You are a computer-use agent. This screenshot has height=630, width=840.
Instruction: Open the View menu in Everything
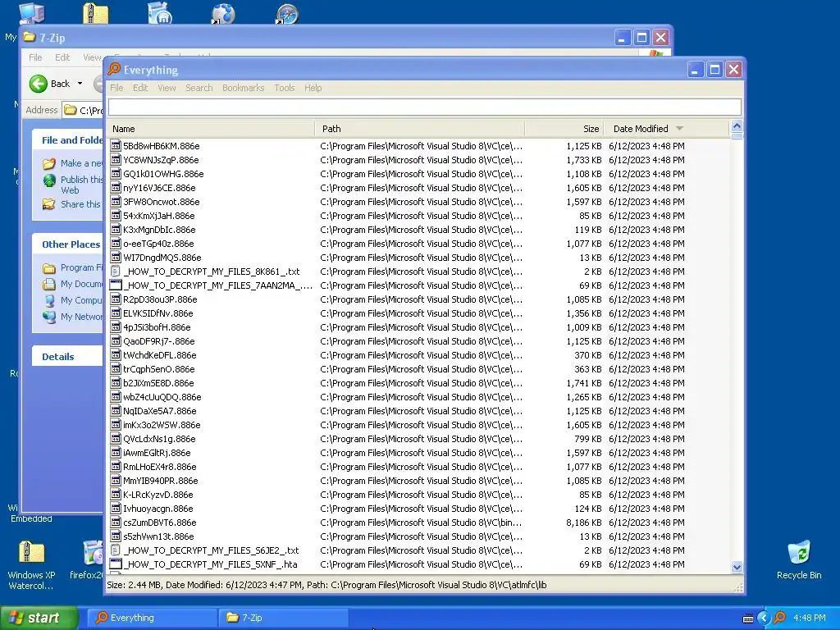click(x=167, y=88)
